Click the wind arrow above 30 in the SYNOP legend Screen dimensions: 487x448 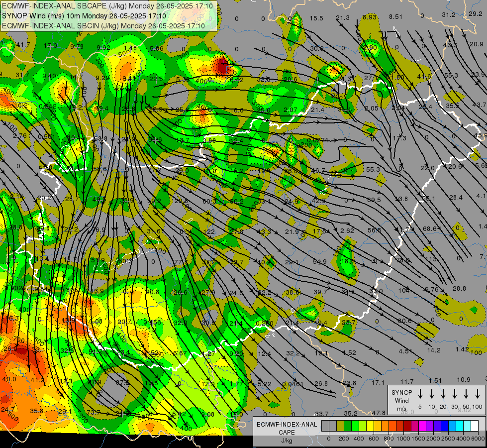(x=454, y=394)
